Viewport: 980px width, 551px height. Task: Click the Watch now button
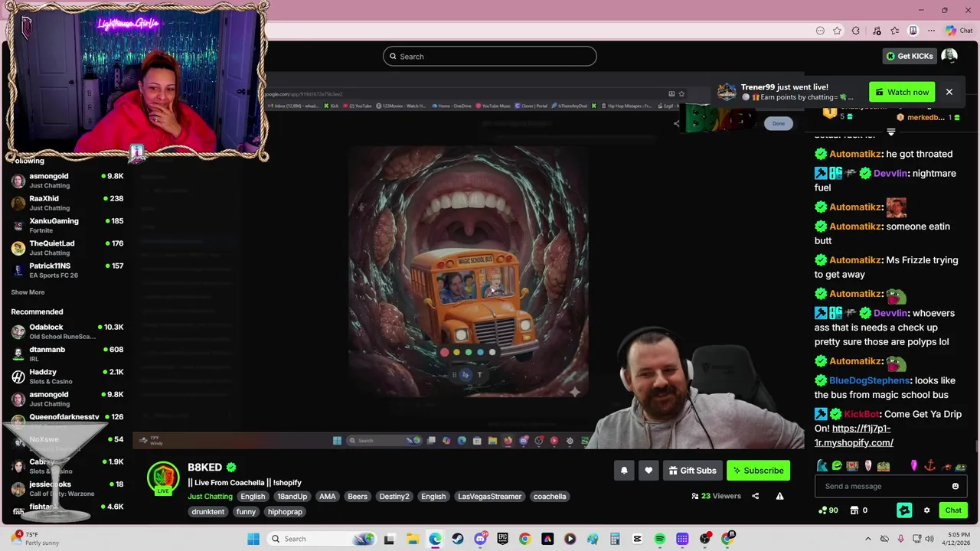[x=902, y=92]
